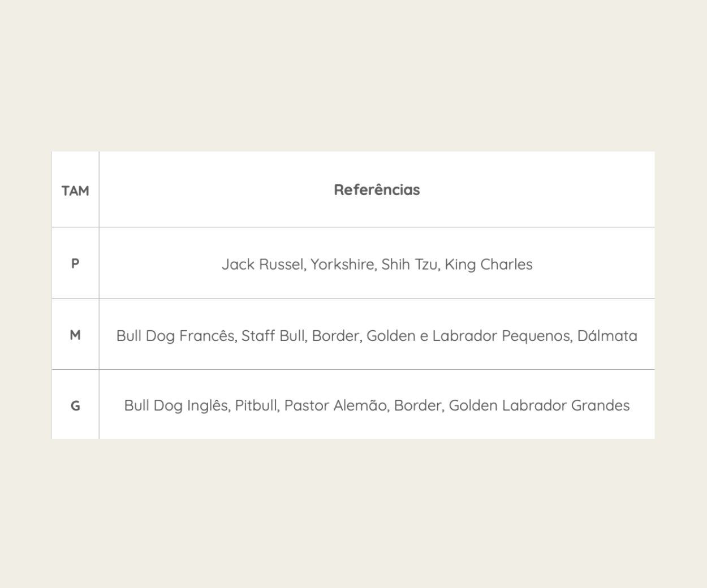Click the Jack Russel breed name
The height and width of the screenshot is (588, 707).
pyautogui.click(x=263, y=265)
